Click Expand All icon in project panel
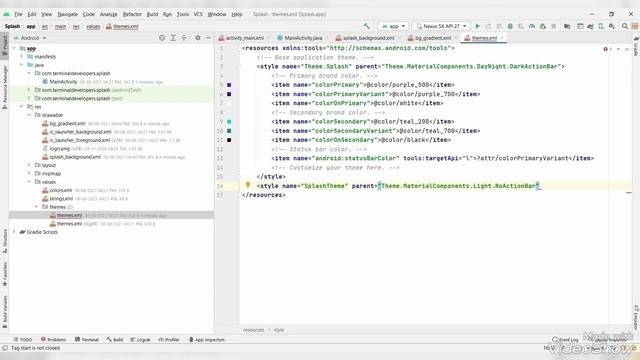Screen dimensions: 640x360 [173, 38]
